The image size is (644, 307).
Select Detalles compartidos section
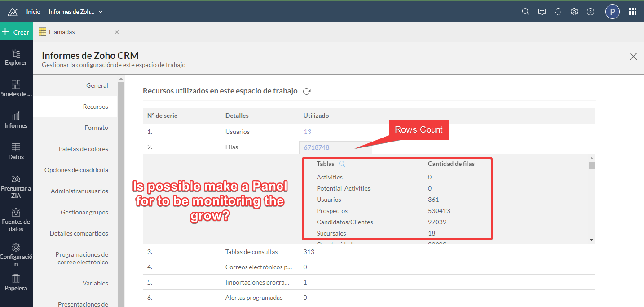coord(75,233)
